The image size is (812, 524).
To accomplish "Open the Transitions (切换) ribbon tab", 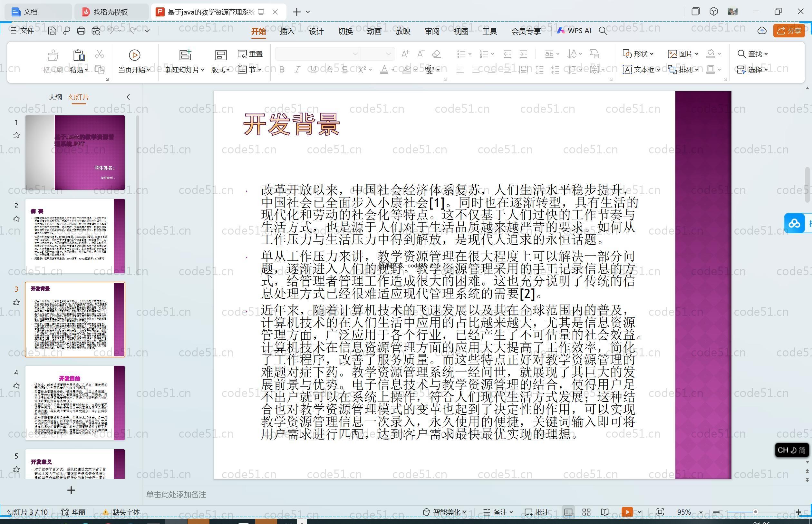I will 345,31.
